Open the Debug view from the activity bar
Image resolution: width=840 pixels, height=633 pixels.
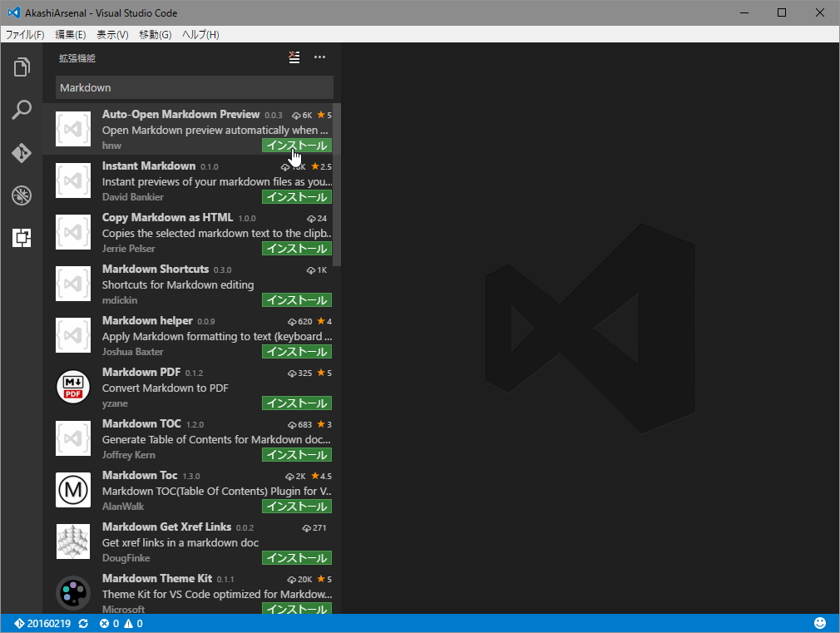[x=22, y=195]
